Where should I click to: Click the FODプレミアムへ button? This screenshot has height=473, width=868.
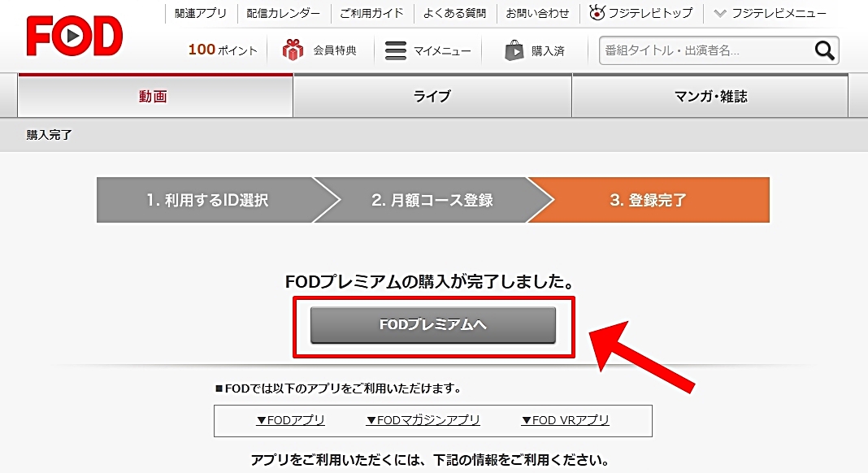click(x=433, y=324)
